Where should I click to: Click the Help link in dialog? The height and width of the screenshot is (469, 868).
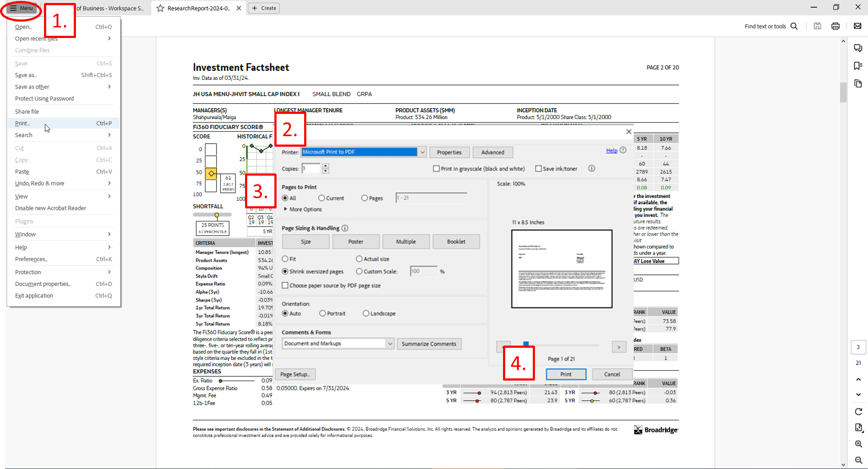click(x=611, y=151)
